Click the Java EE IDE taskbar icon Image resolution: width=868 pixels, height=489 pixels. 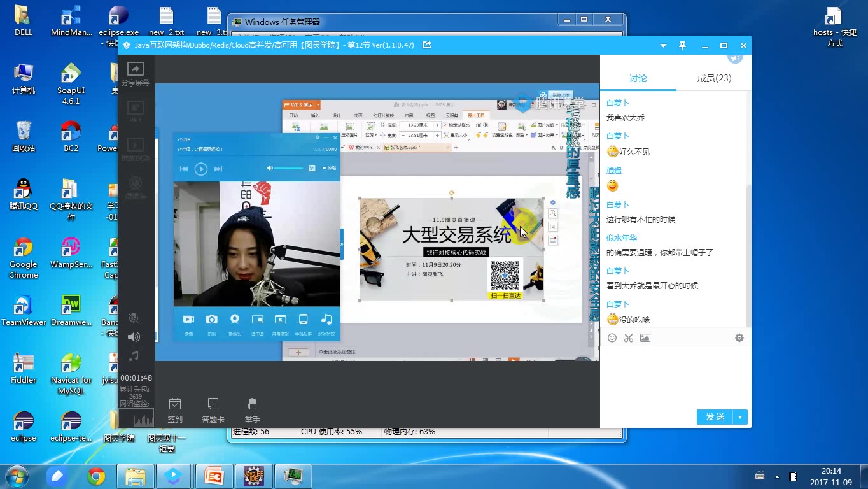coord(253,476)
